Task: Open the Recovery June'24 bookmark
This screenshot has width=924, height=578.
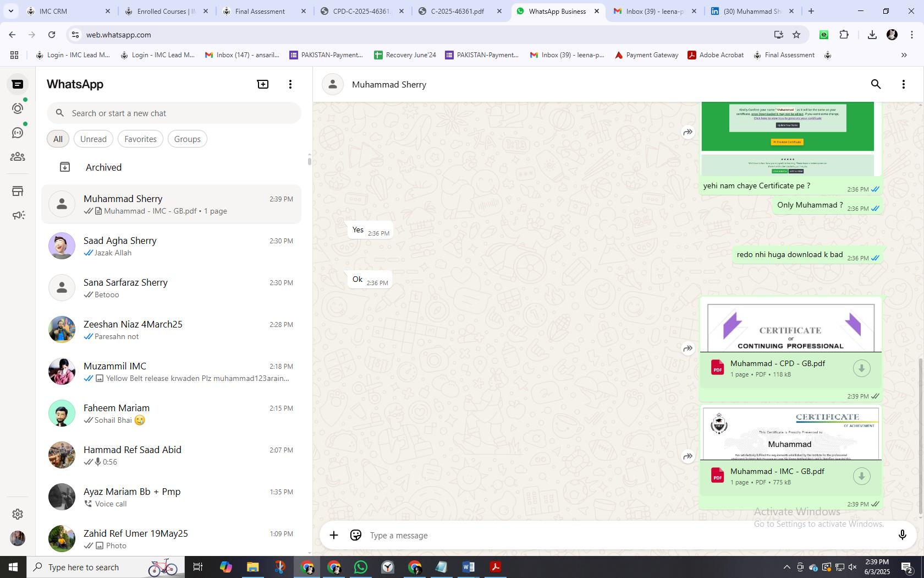Action: 405,55
